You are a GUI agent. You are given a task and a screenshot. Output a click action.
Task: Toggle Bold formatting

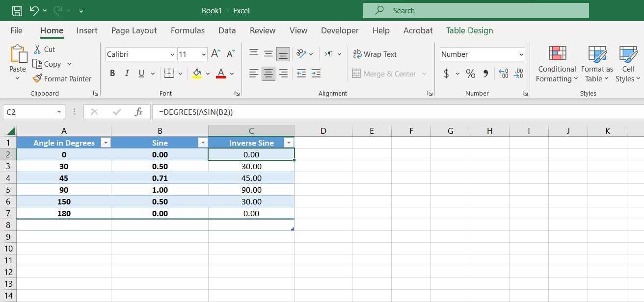point(112,74)
